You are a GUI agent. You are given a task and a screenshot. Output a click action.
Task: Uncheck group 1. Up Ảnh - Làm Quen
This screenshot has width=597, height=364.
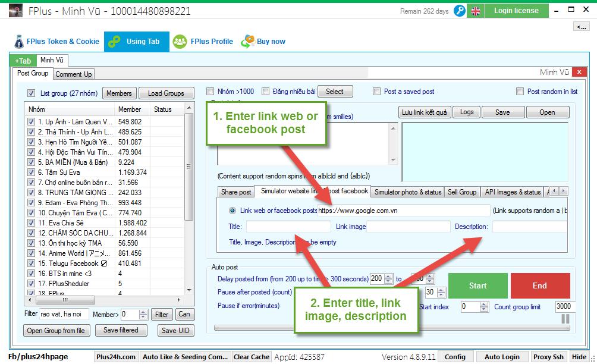[x=32, y=122]
